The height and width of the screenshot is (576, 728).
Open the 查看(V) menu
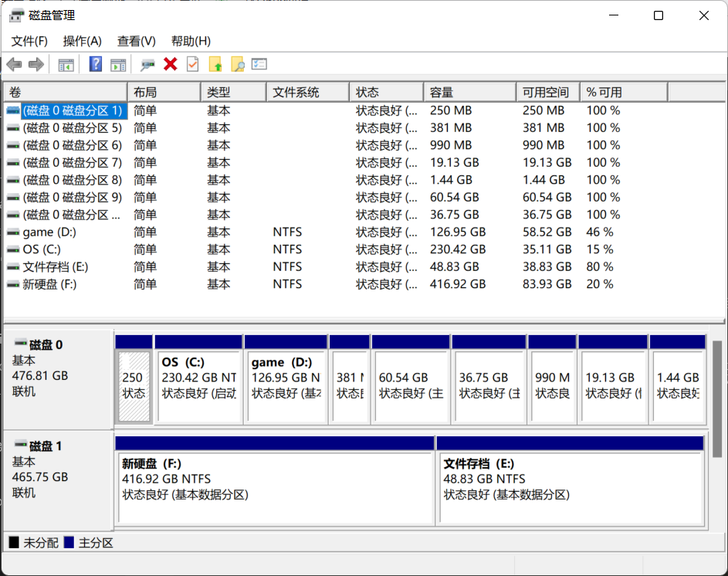(136, 41)
